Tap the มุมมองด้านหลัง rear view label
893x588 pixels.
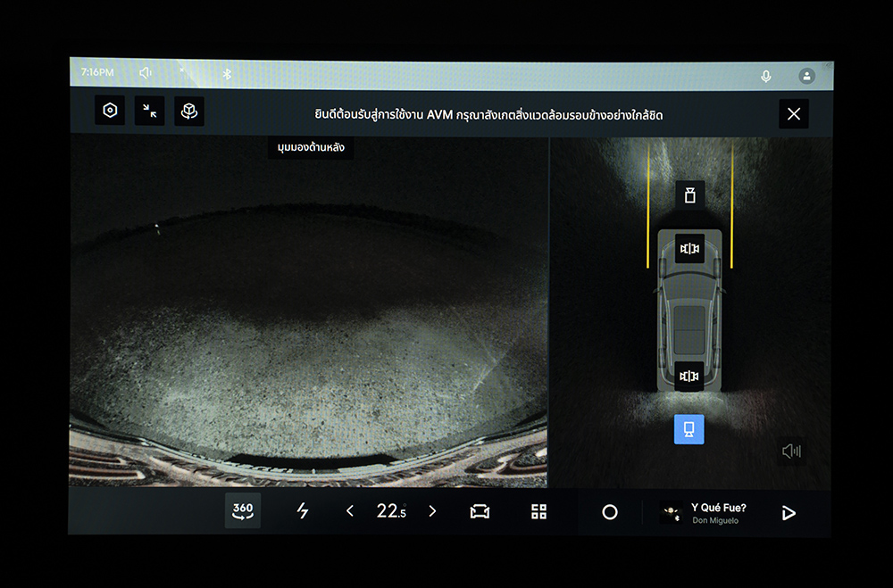click(311, 147)
